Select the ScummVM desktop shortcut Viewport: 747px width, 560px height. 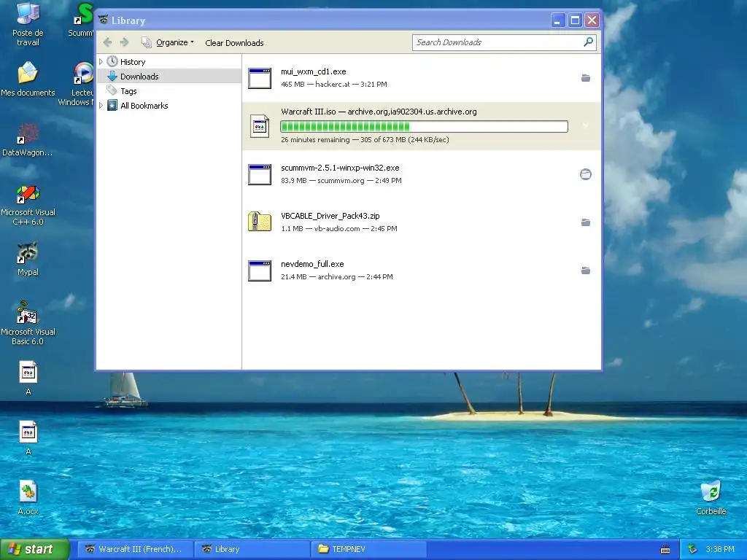tap(82, 20)
